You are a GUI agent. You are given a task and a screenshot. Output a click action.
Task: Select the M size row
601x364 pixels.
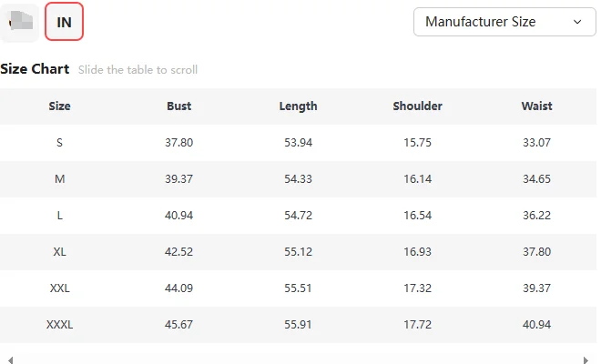pyautogui.click(x=298, y=179)
